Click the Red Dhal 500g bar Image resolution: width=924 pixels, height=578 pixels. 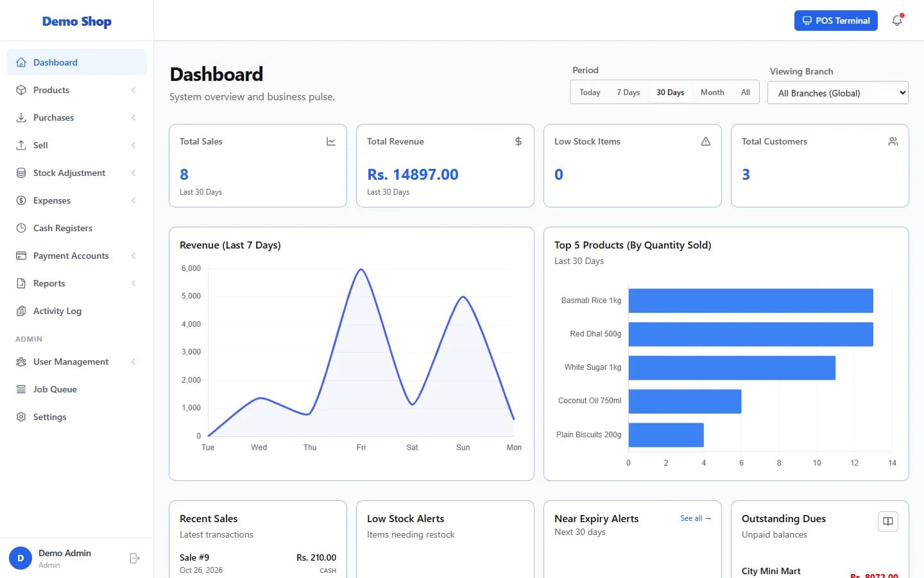coord(751,334)
